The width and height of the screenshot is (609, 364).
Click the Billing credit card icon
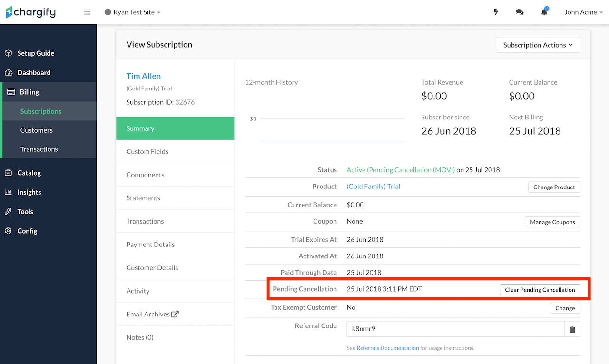pyautogui.click(x=11, y=92)
